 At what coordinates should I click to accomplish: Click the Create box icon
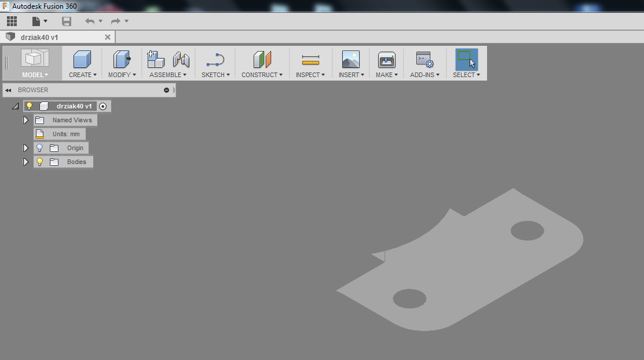coord(82,60)
